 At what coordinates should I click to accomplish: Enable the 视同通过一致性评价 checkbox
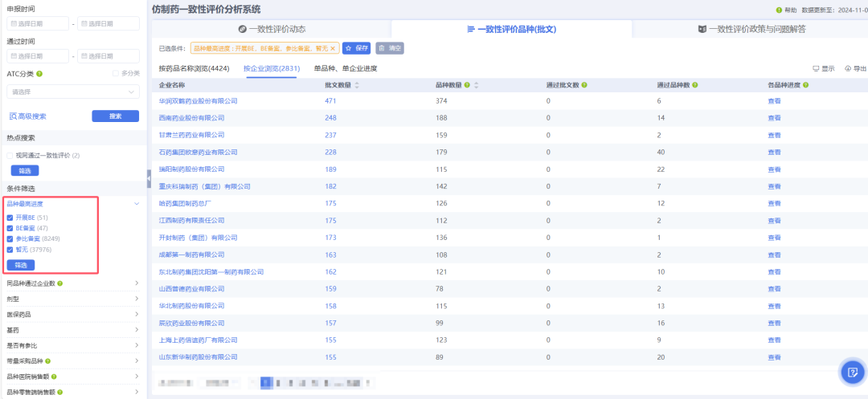tap(10, 155)
